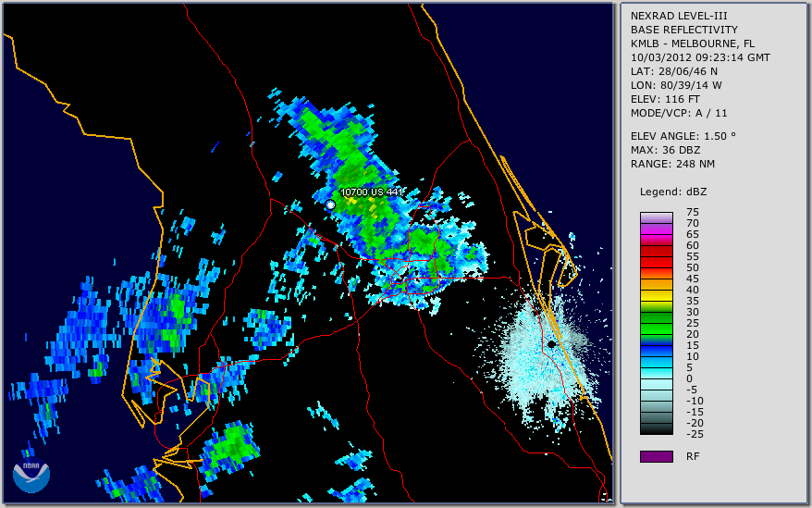This screenshot has height=508, width=812.
Task: Click the LAT: 28/06/46 N text
Action: click(673, 71)
